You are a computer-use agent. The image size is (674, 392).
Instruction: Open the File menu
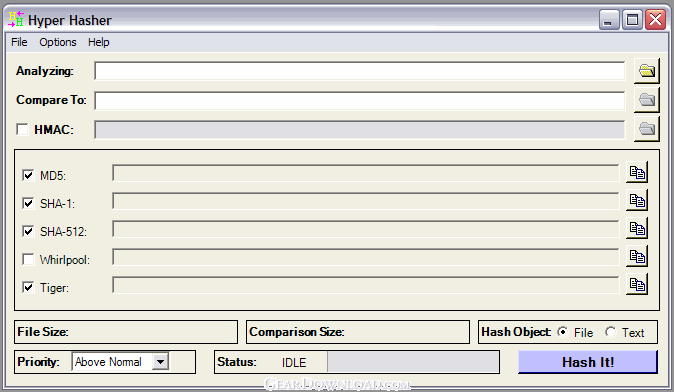click(x=19, y=42)
